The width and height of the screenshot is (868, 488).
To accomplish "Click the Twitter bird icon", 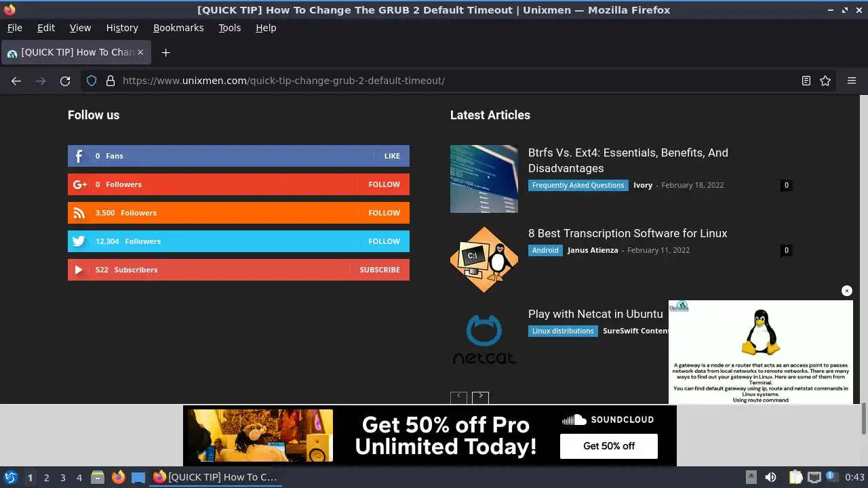I will coord(79,241).
